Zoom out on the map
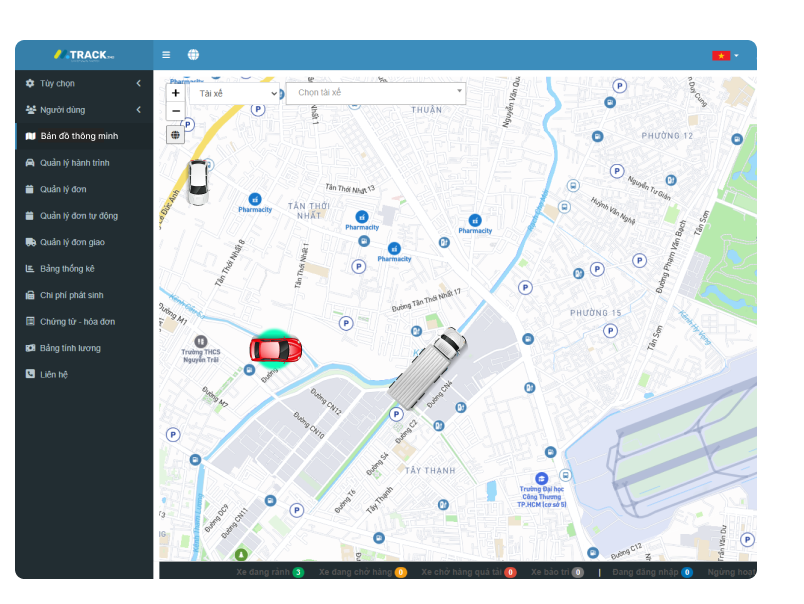This screenshot has height=604, width=804. pos(176,111)
